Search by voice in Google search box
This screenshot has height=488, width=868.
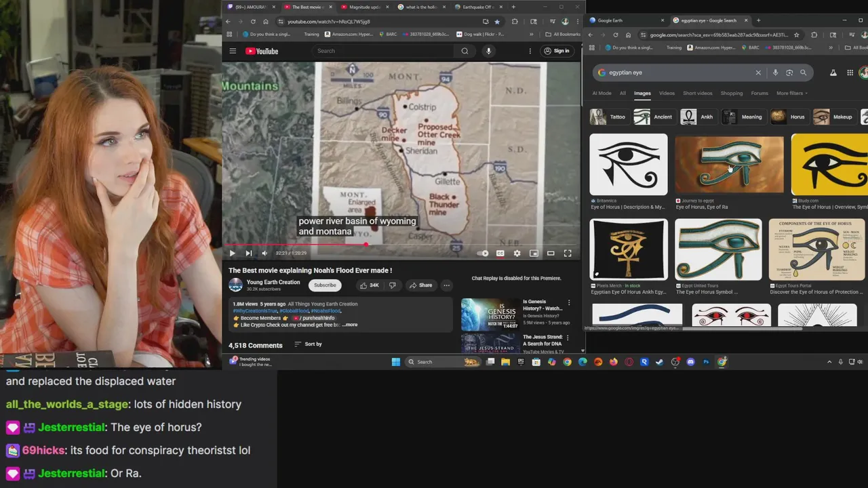tap(775, 73)
